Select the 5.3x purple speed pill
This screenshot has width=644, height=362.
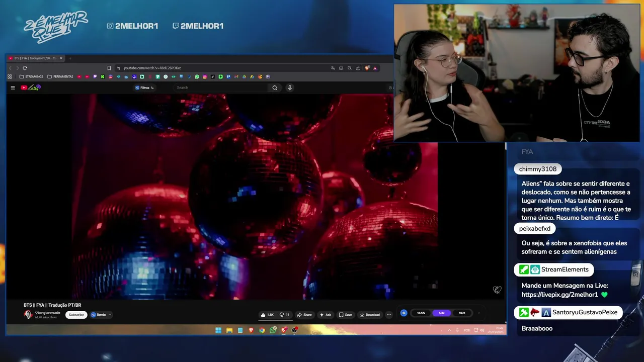(x=442, y=313)
